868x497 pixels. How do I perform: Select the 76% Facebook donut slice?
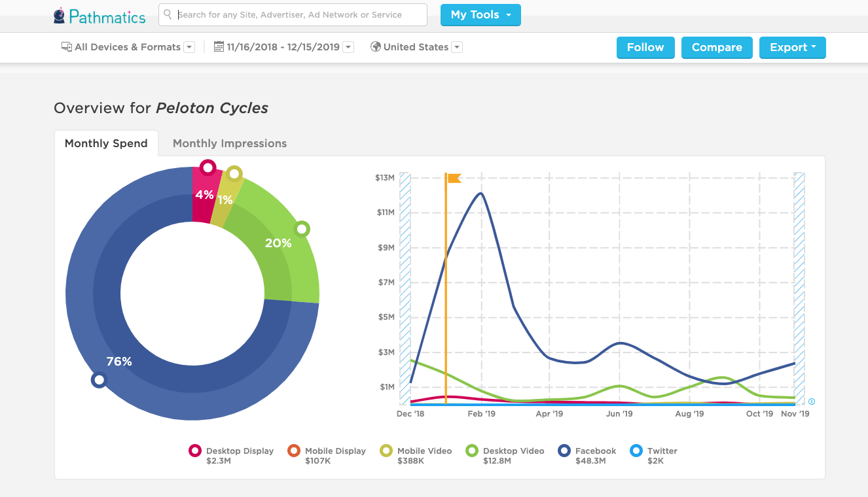click(118, 361)
